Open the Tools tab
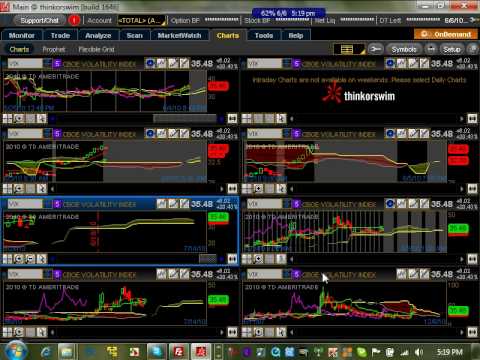The image size is (480, 360). click(264, 35)
